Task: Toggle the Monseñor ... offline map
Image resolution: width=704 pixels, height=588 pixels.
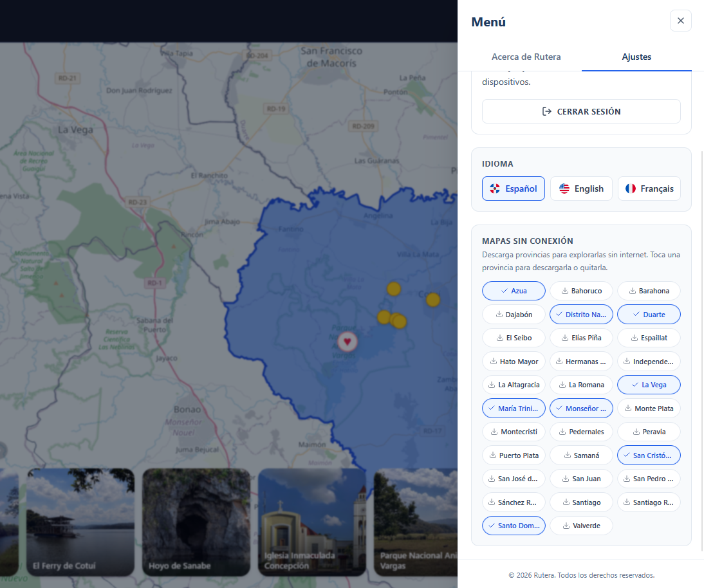Action: (582, 409)
